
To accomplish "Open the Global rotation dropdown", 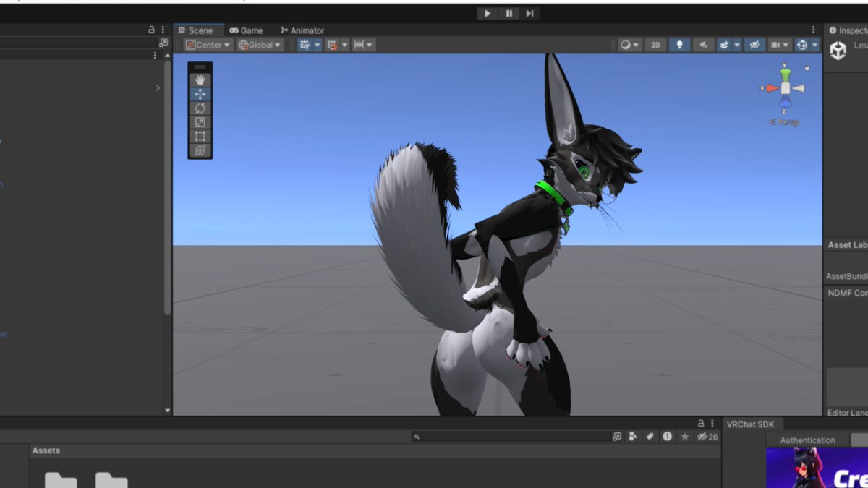I will pos(260,45).
